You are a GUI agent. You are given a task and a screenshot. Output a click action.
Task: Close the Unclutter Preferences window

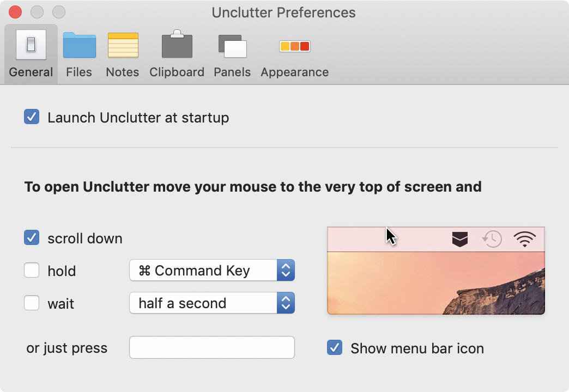click(x=15, y=12)
